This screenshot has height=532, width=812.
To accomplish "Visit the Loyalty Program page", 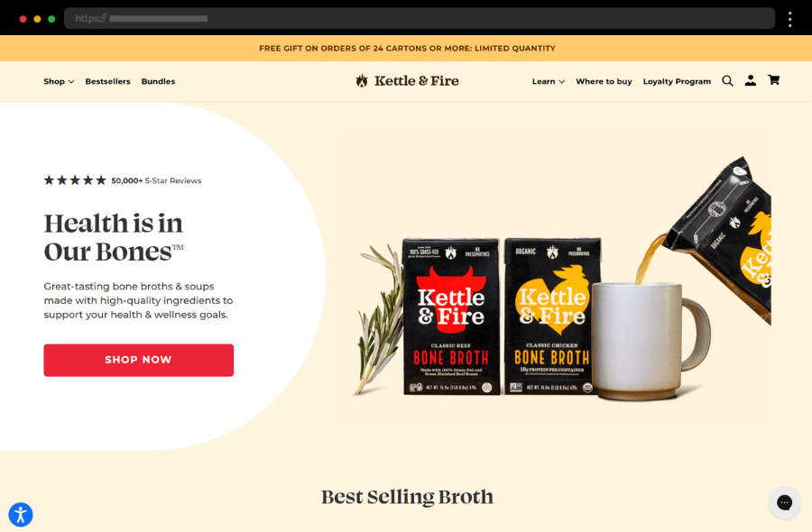I will [x=677, y=81].
